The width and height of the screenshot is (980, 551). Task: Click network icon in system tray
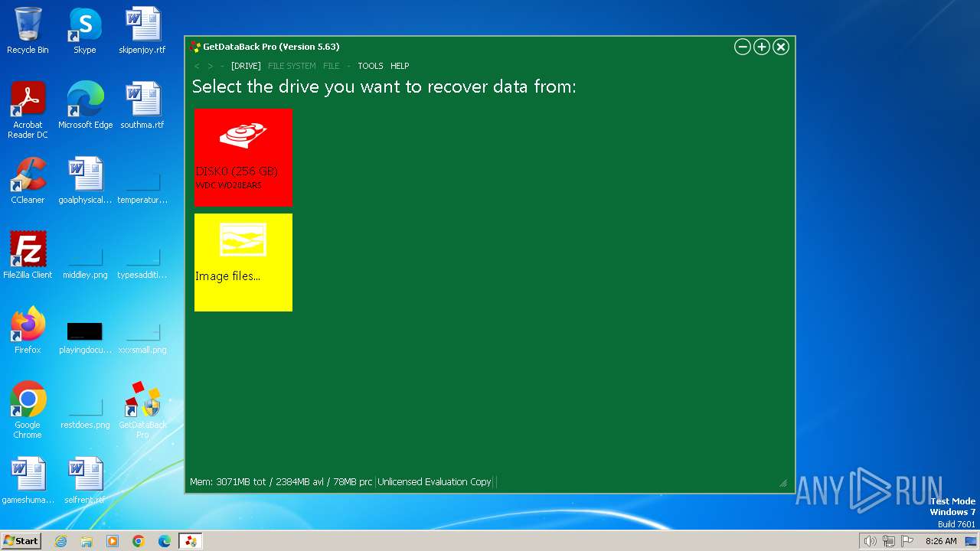889,541
